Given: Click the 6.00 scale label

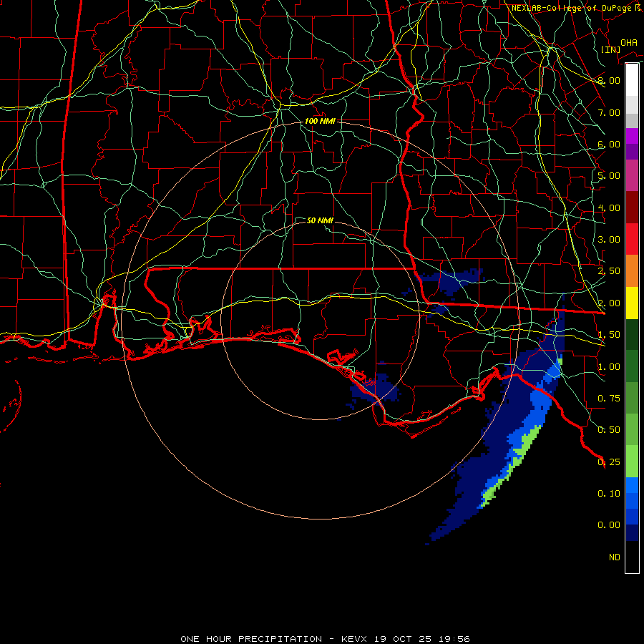Looking at the screenshot, I should click(x=609, y=144).
